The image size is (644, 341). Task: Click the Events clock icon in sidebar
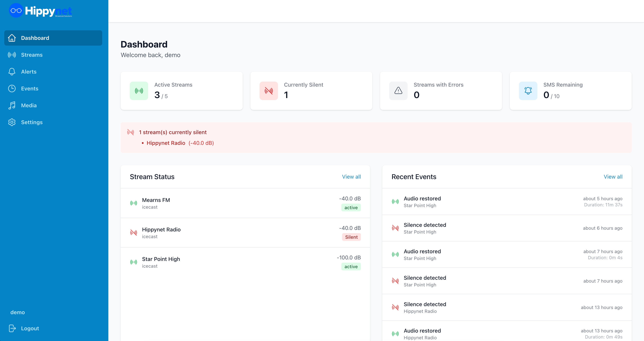12,89
